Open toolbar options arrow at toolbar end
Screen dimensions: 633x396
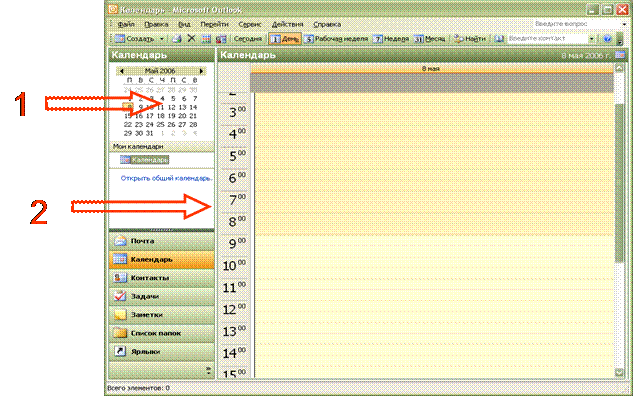click(x=619, y=40)
